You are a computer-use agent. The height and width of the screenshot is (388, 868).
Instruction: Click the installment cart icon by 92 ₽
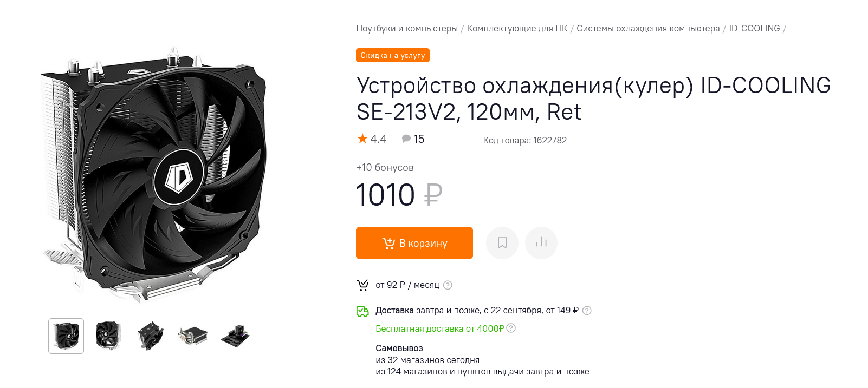pos(362,285)
